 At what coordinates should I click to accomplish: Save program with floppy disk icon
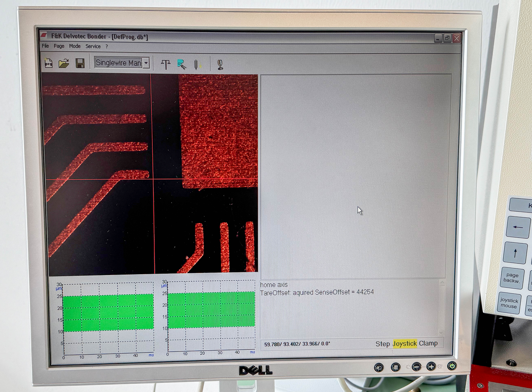[x=80, y=63]
